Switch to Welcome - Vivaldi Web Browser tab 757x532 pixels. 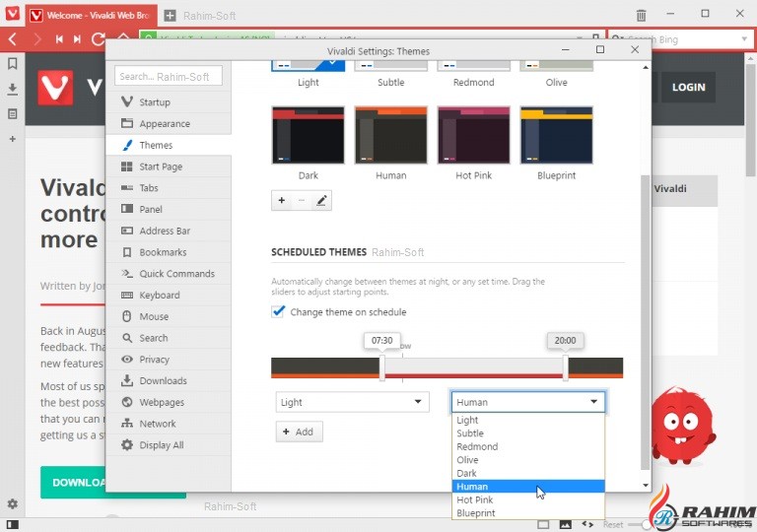click(92, 16)
